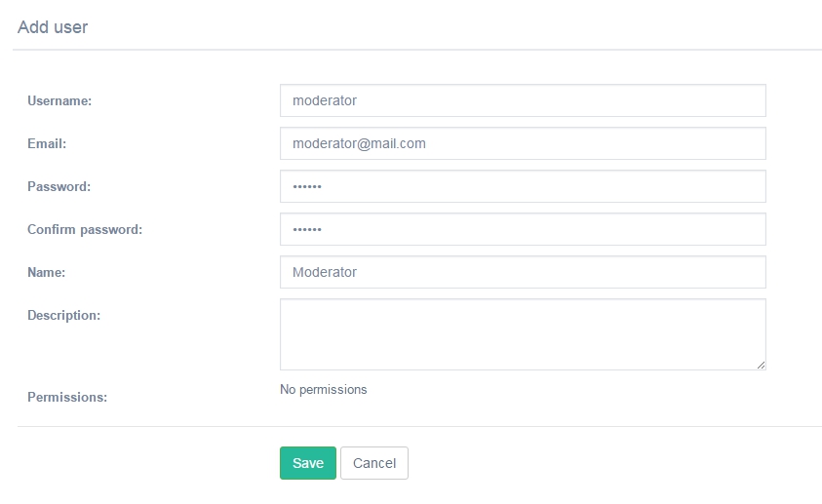Click into the Confirm password field
Viewport: 822px width, 504px height.
[x=523, y=229]
